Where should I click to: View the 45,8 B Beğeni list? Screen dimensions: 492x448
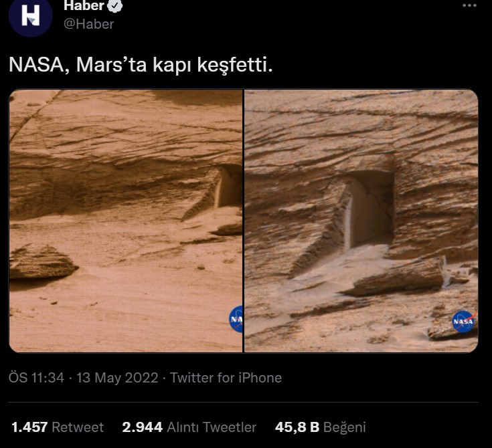point(321,427)
